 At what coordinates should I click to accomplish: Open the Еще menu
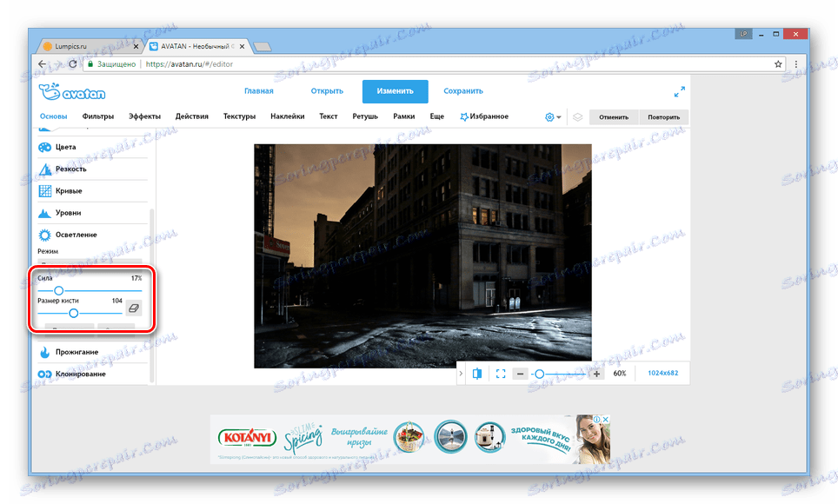pyautogui.click(x=436, y=116)
